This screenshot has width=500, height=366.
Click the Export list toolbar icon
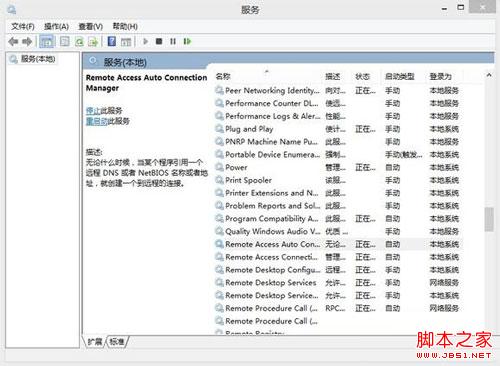(93, 41)
